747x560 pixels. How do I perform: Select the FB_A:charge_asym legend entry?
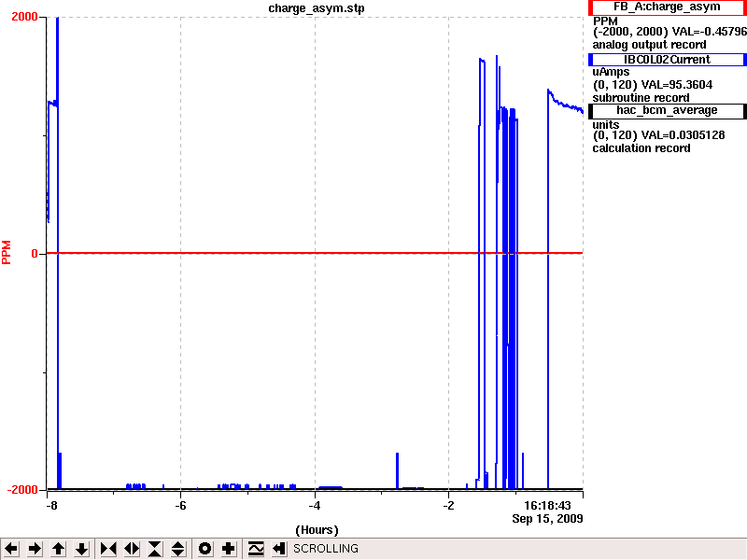pos(667,7)
